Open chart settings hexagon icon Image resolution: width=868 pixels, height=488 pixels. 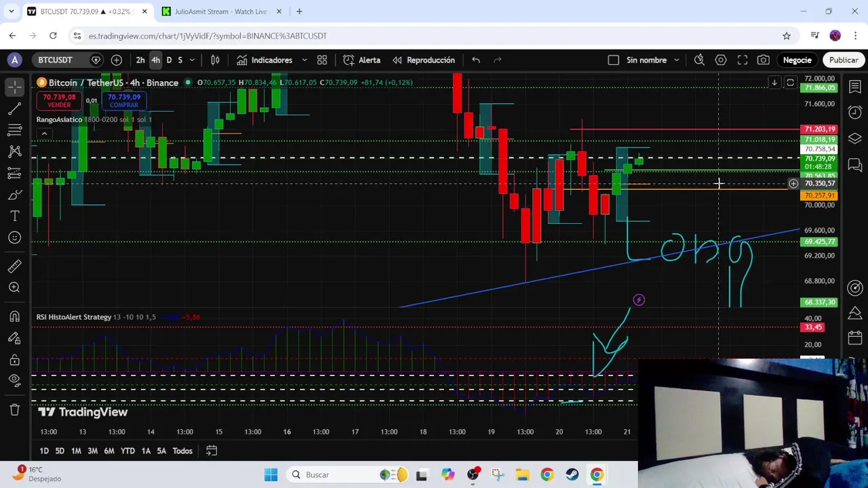(721, 60)
